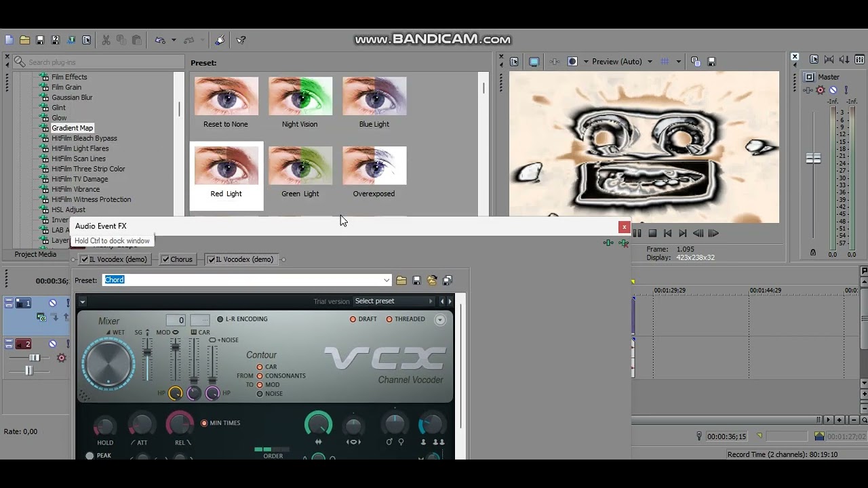Screen dimensions: 868x488
Task: Undo the last action
Action: click(160, 40)
